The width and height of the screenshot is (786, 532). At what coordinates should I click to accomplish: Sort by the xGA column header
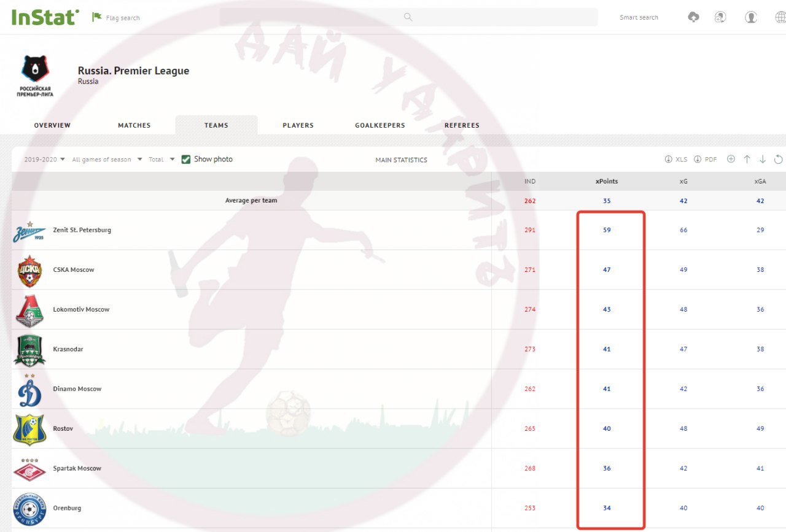tap(760, 182)
